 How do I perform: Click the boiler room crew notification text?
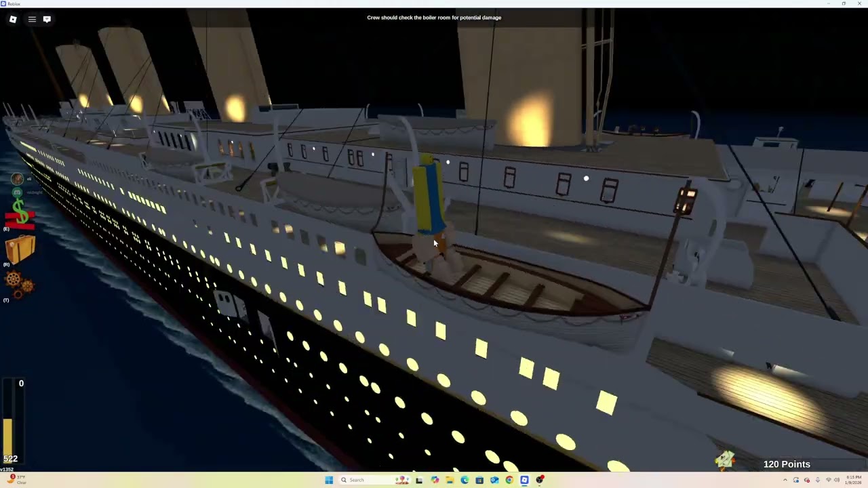[434, 18]
